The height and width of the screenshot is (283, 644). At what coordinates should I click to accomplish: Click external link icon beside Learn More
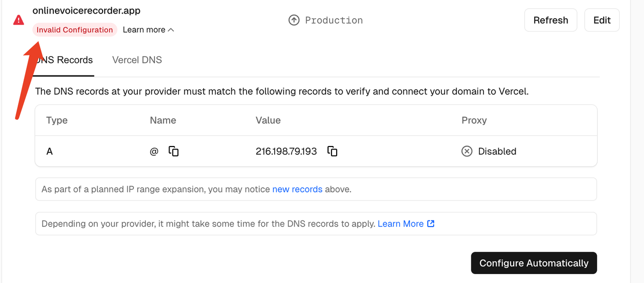[431, 224]
